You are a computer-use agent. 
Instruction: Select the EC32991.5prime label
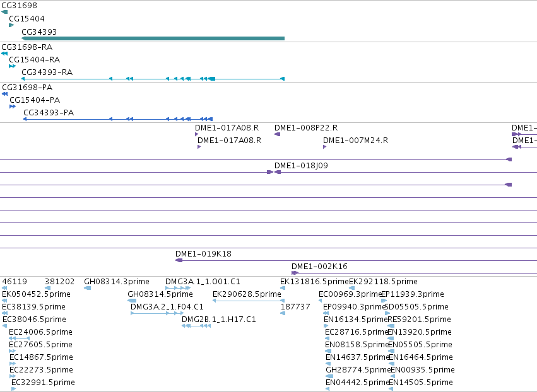click(43, 383)
